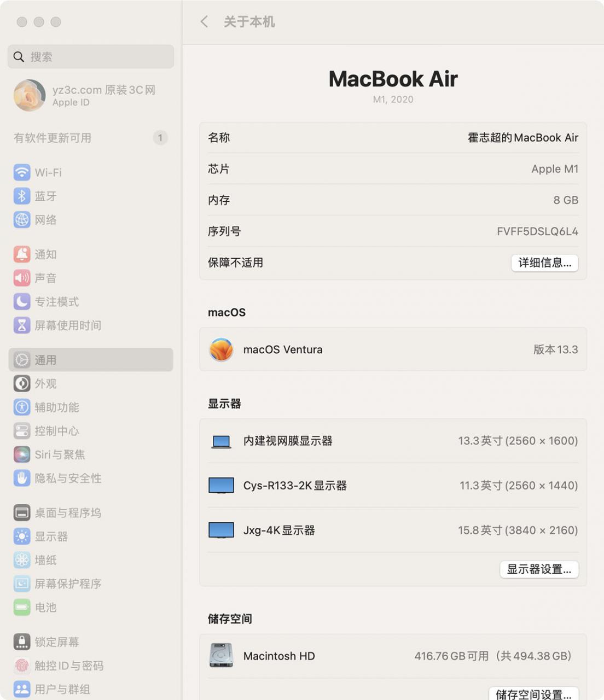Open the Sound (声音) speaker icon
Image resolution: width=604 pixels, height=700 pixels.
pyautogui.click(x=22, y=278)
